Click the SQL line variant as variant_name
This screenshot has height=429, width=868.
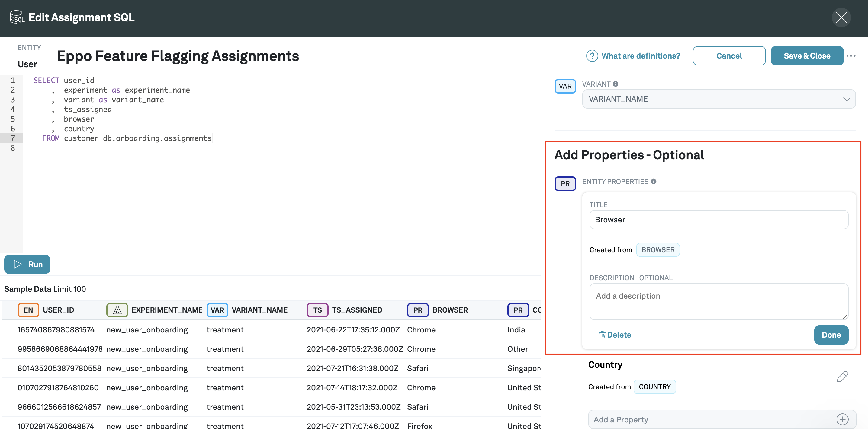[114, 100]
